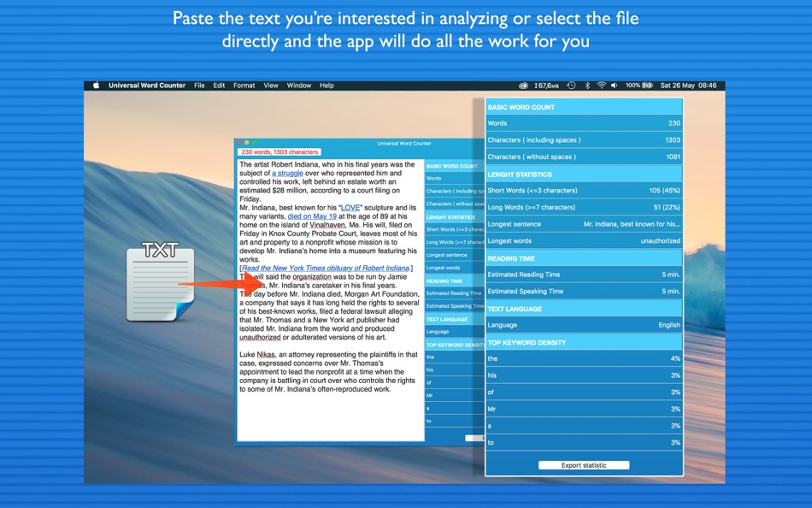Click the 'died on May 19' link
The width and height of the screenshot is (812, 508).
(312, 216)
